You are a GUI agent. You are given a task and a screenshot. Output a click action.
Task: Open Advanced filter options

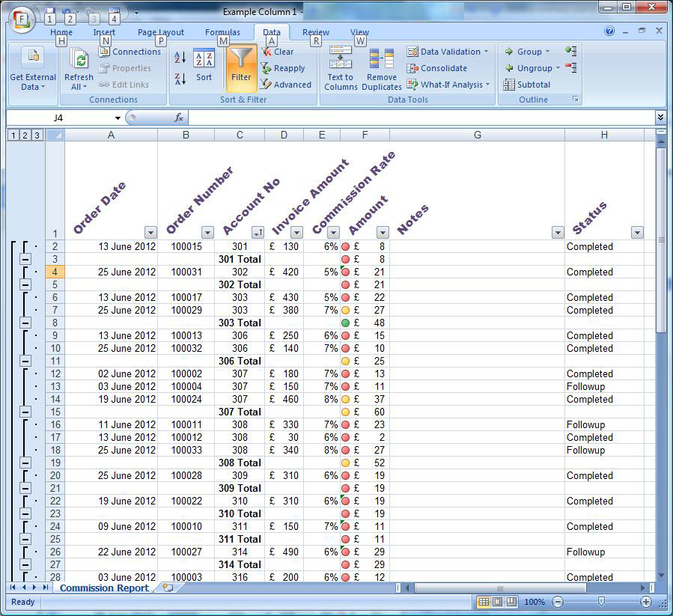click(286, 85)
